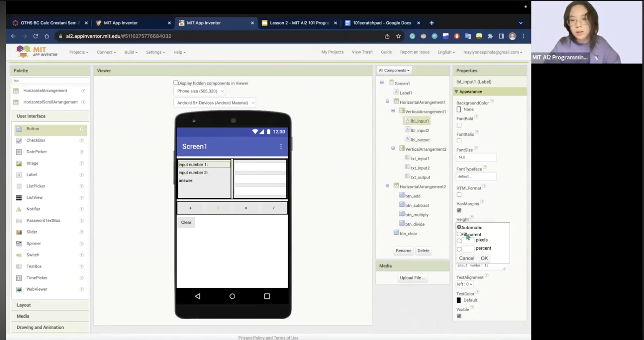Click the browser reload page icon
Screen dimensions: 644x340
(x=36, y=36)
